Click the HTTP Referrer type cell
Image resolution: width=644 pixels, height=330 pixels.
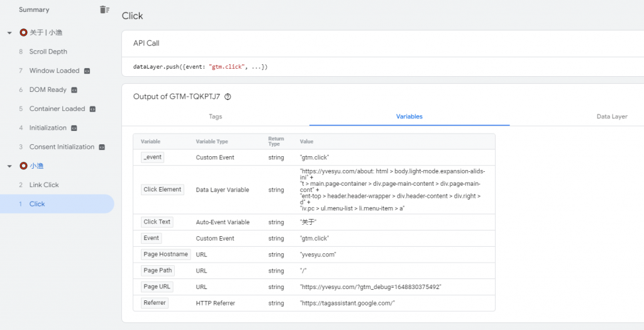click(216, 304)
